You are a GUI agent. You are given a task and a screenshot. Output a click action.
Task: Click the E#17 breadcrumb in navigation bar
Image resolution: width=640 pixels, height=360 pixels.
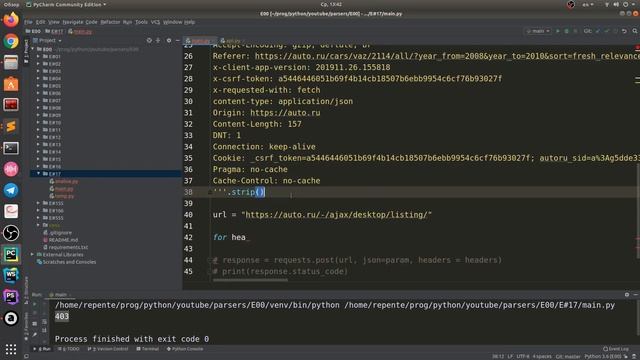(54, 31)
